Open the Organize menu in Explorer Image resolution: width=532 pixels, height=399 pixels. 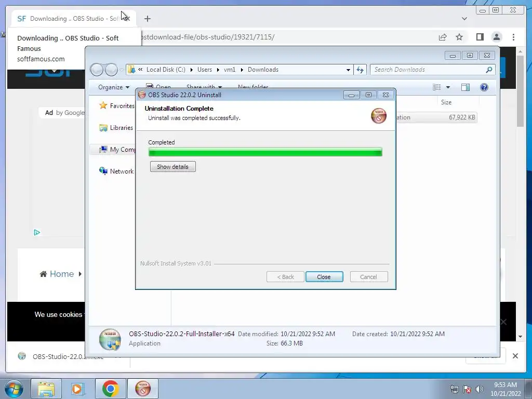[x=114, y=87]
